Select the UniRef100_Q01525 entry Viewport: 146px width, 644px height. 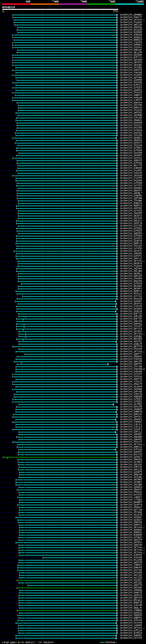point(131,30)
